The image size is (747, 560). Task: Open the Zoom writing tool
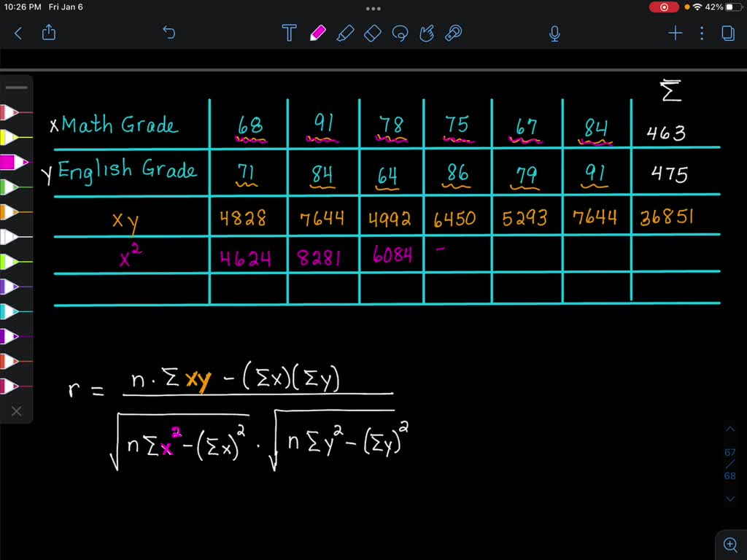click(x=453, y=33)
